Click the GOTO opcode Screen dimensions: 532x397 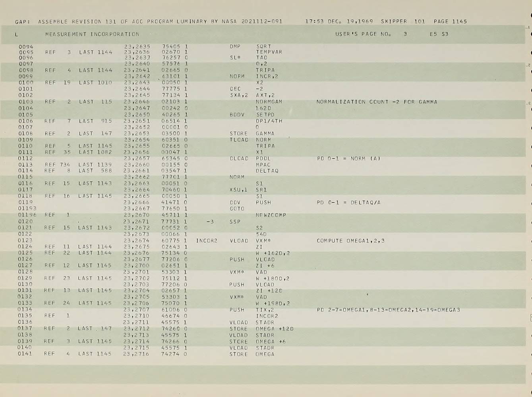[x=237, y=208]
